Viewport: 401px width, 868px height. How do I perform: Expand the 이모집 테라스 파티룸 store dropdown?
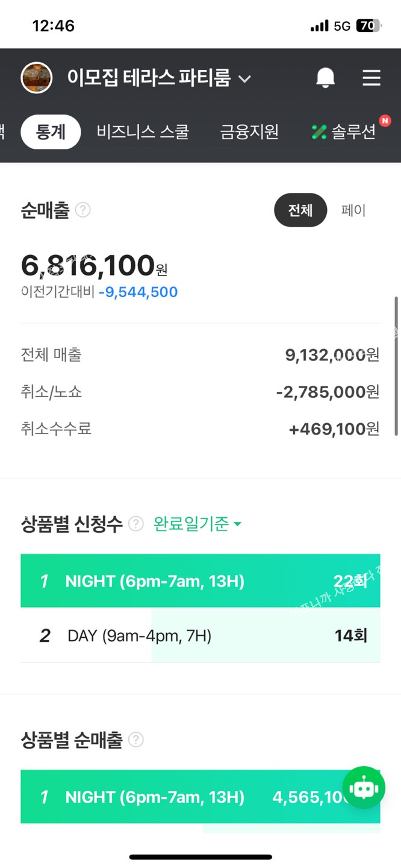coord(244,78)
